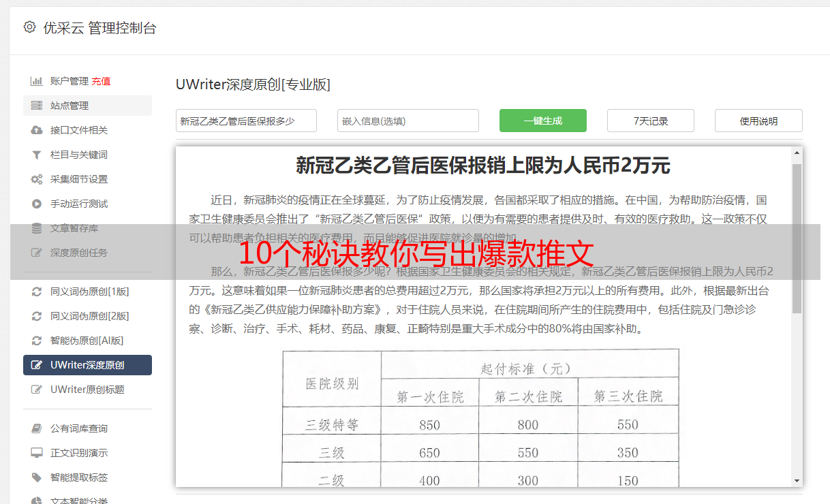This screenshot has width=830, height=504.
Task: Click the server icon for 站点管理
Action: coord(36,106)
